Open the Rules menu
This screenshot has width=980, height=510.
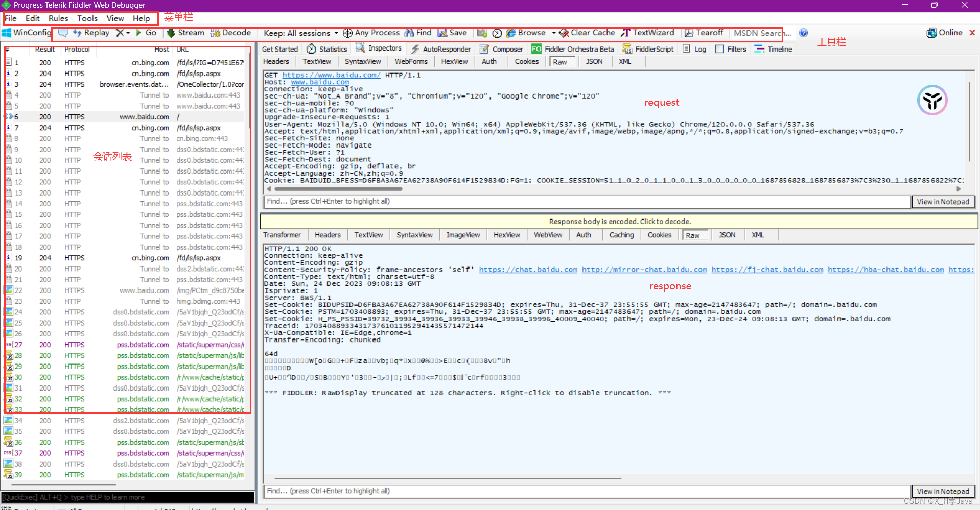tap(58, 18)
